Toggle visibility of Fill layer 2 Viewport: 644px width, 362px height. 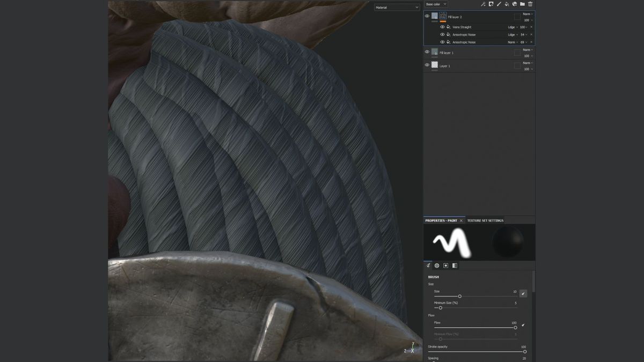427,16
